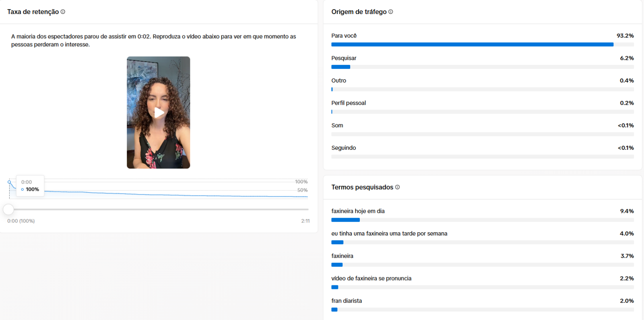
Task: Click the video thumbnail of the woman
Action: coord(159,112)
